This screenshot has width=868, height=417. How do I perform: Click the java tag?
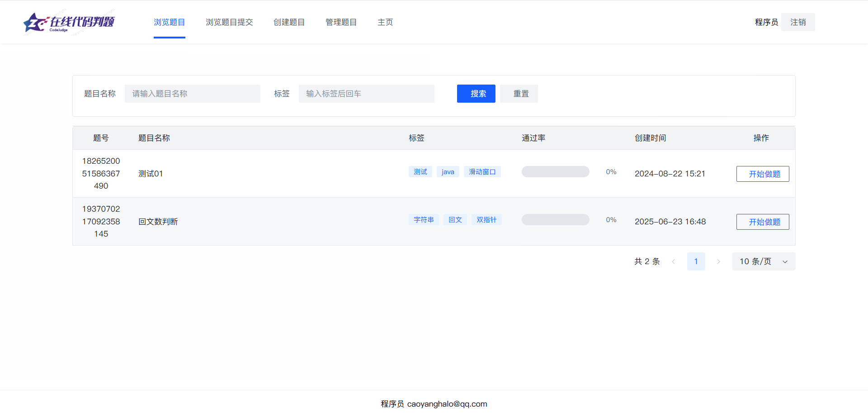tap(448, 172)
